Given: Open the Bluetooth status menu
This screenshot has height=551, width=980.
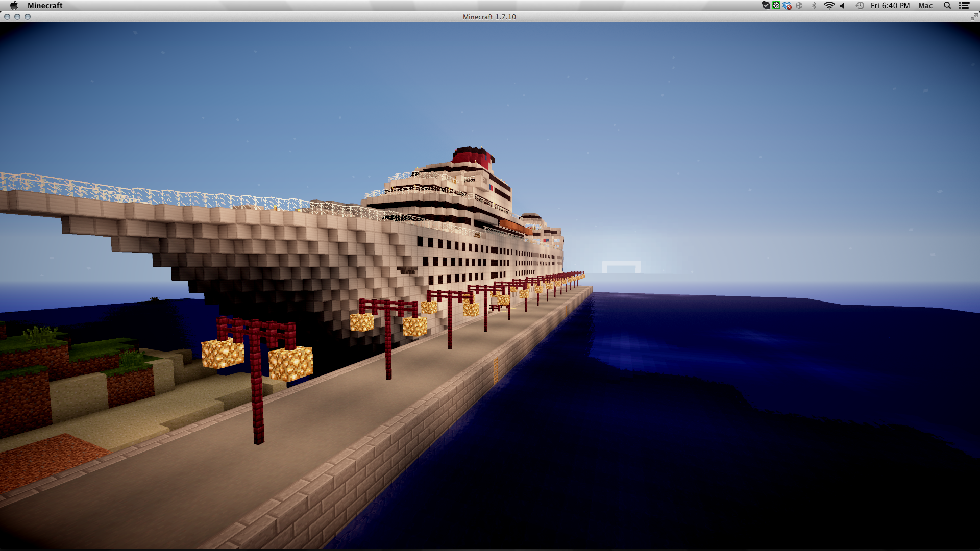Looking at the screenshot, I should (x=814, y=5).
